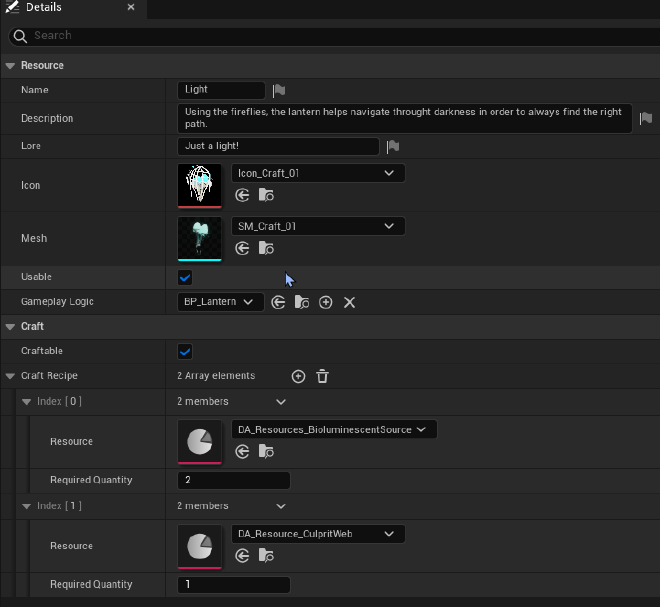This screenshot has width=660, height=607.
Task: Open the SM_Craft_01 mesh dropdown
Action: pyautogui.click(x=318, y=226)
